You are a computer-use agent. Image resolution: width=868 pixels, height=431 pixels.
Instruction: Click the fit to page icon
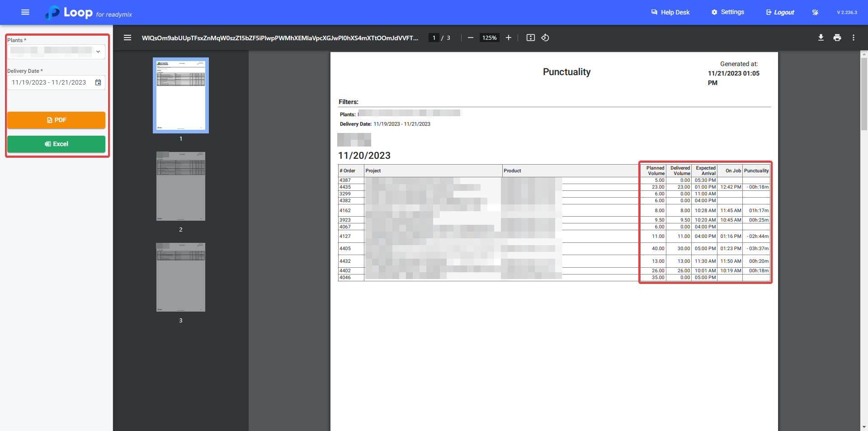[530, 38]
